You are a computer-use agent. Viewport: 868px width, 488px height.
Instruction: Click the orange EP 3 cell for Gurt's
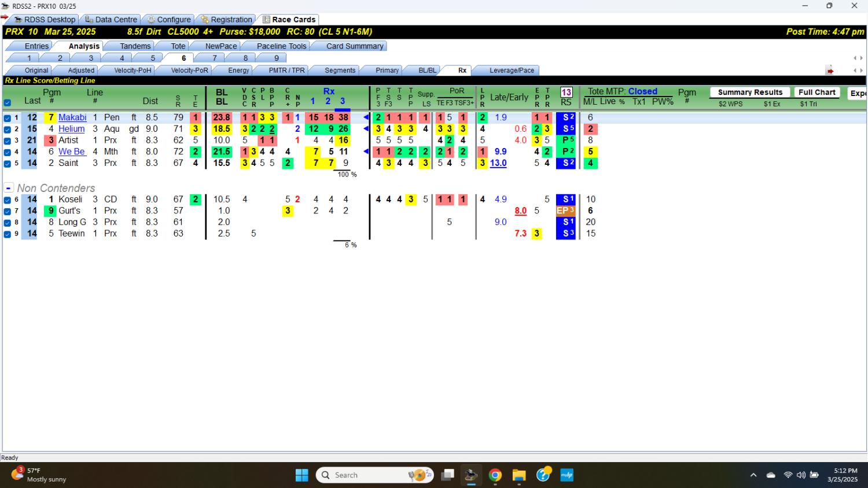[x=565, y=211]
